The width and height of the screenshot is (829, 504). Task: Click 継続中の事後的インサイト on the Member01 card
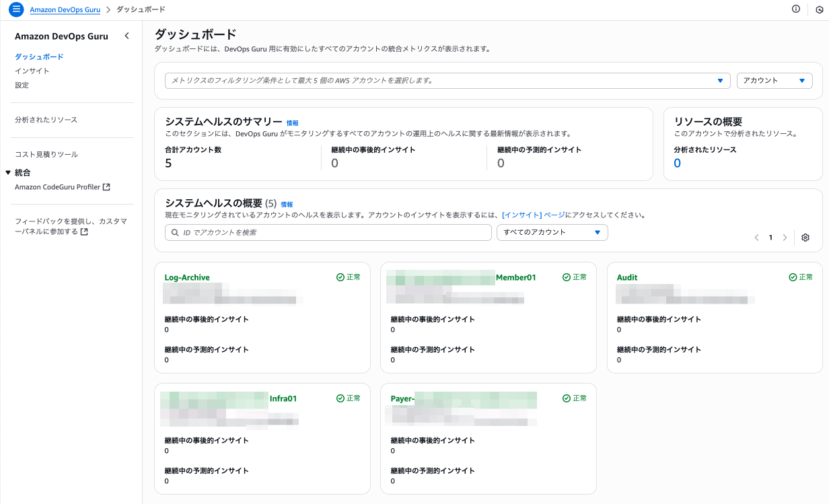[x=433, y=319]
